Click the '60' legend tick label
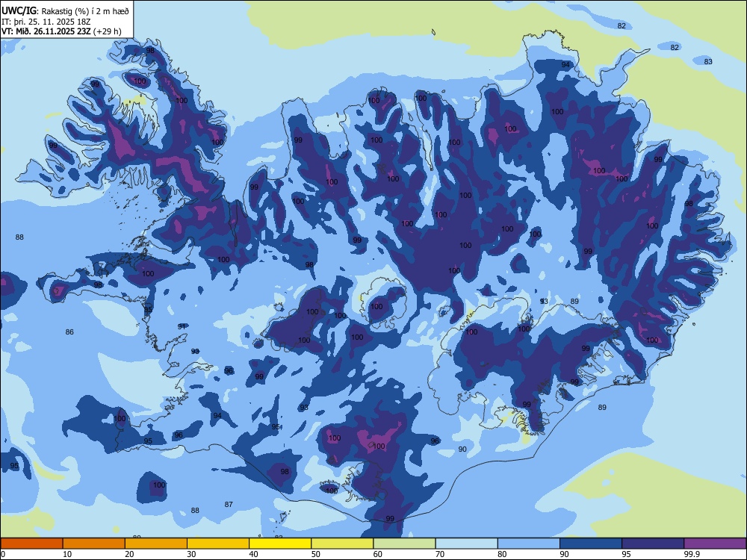 [378, 554]
